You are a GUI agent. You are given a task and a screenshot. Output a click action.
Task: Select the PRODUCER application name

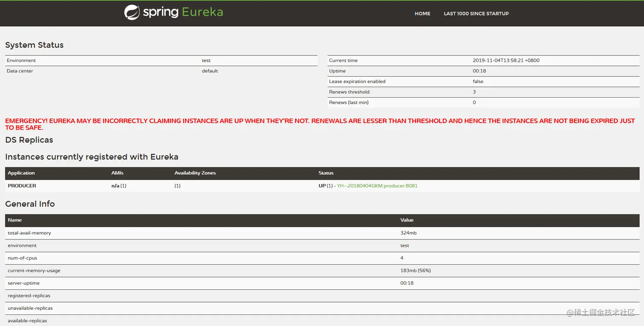click(x=22, y=186)
